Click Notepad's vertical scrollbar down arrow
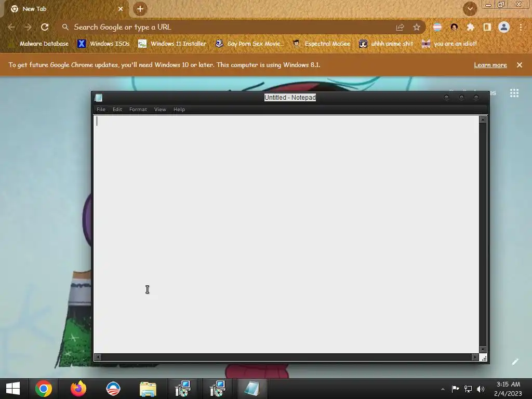 [483, 350]
